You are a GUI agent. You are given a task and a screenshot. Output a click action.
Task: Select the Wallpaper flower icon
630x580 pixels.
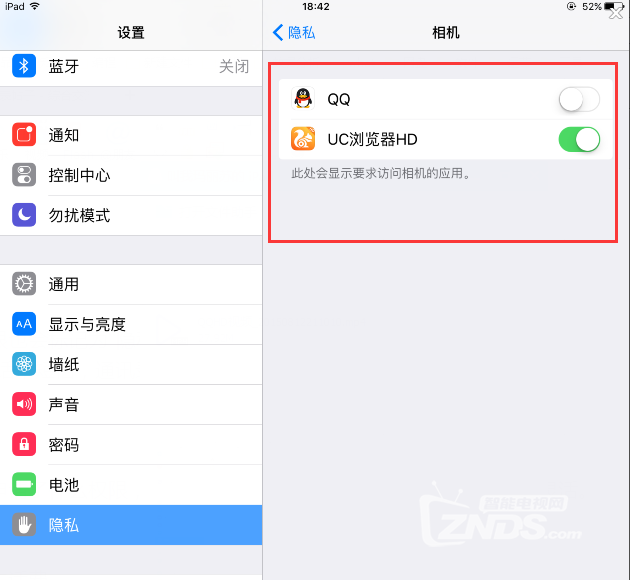coord(24,364)
